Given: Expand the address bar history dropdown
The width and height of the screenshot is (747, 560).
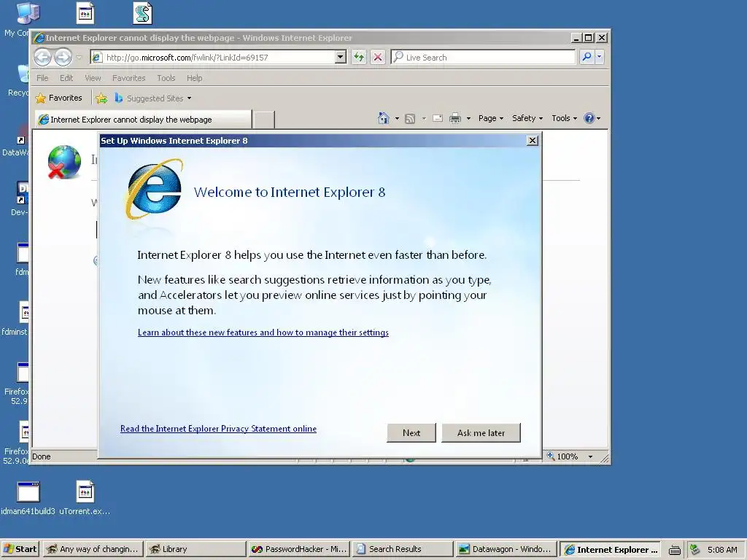Looking at the screenshot, I should pos(340,58).
